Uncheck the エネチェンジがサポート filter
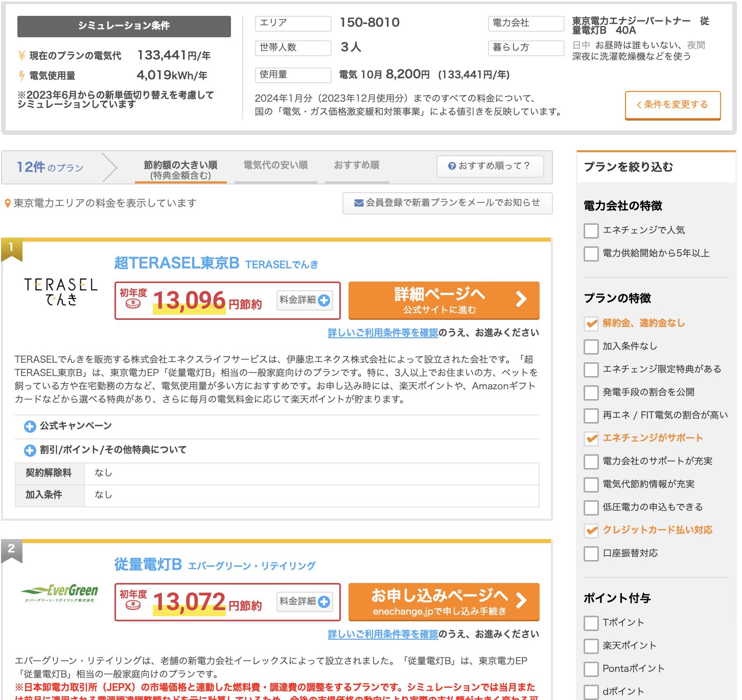 591,439
